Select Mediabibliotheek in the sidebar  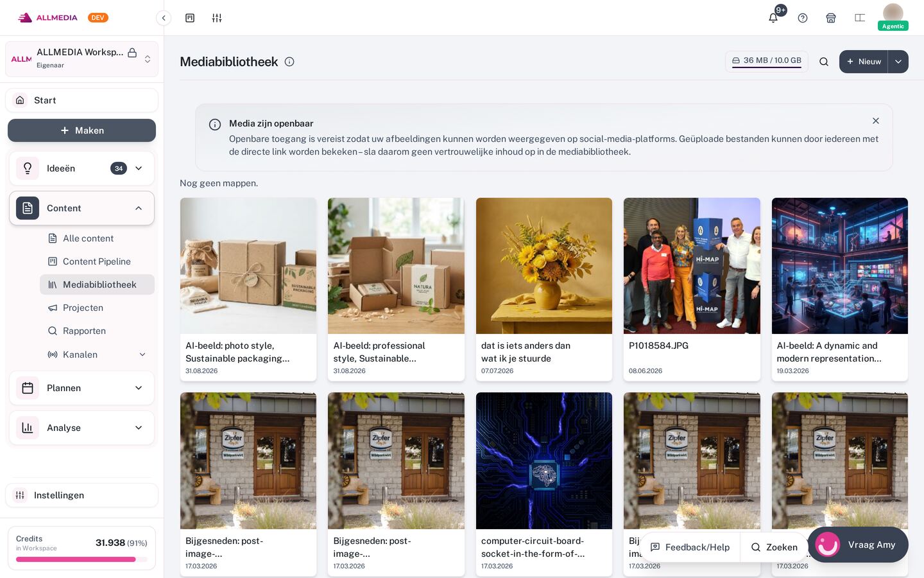coord(97,285)
